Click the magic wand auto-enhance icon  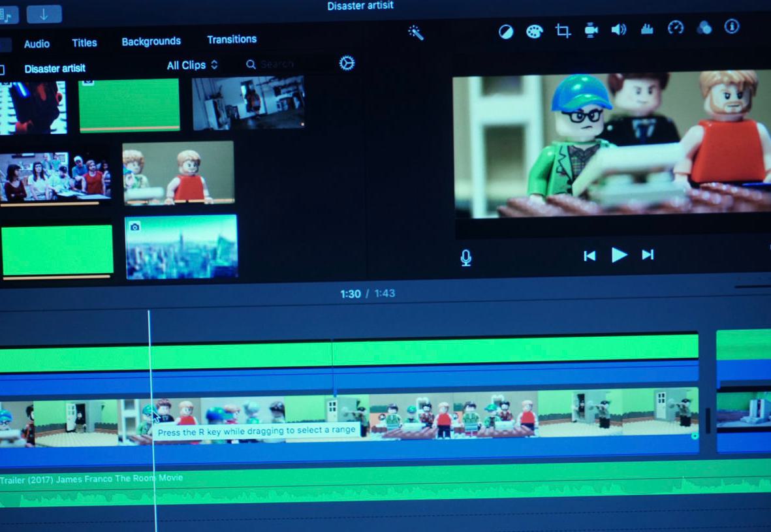pos(416,33)
